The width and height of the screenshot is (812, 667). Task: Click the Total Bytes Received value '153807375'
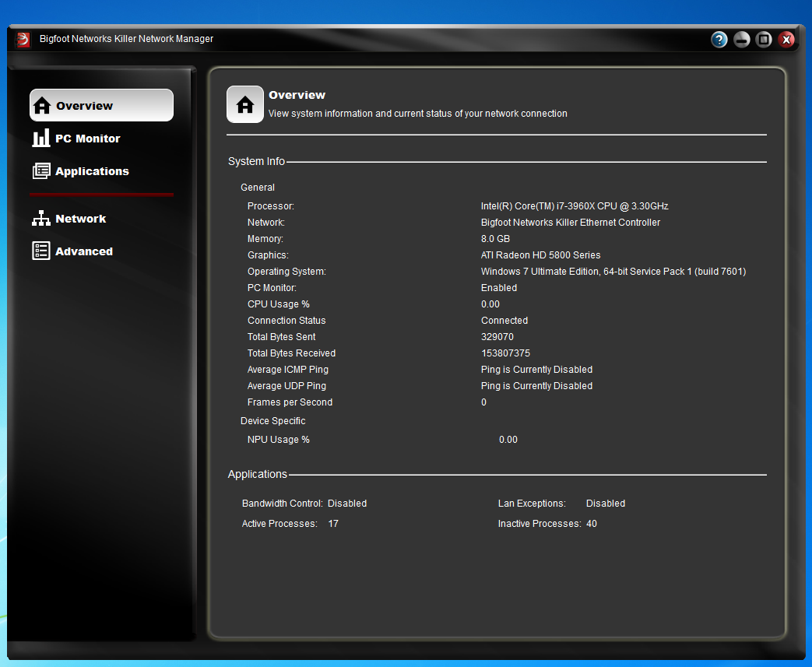pos(505,353)
